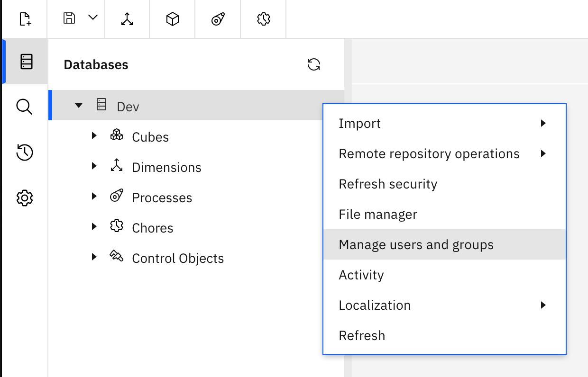Click the save disk icon

point(69,18)
